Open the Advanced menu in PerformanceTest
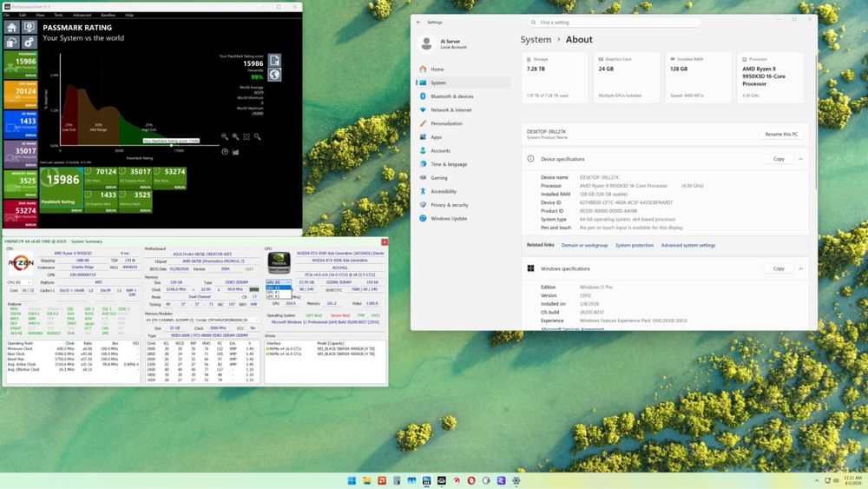The height and width of the screenshot is (489, 868). tap(82, 15)
